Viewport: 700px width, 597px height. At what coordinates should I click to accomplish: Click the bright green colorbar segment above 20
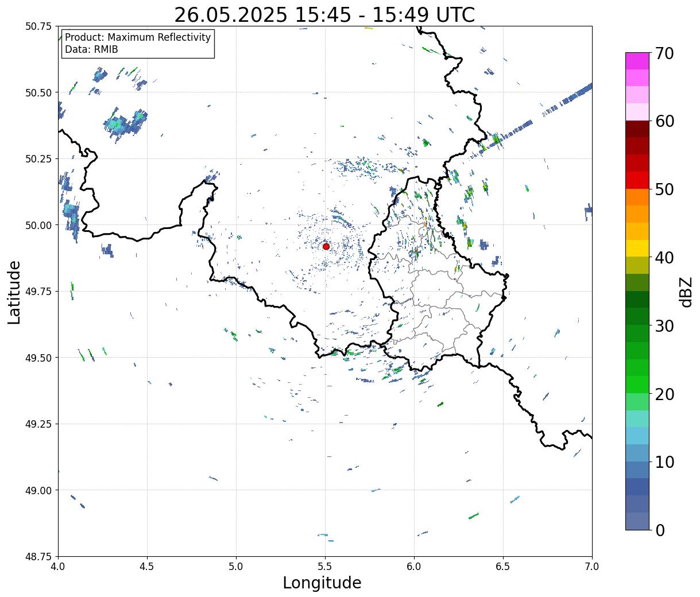[637, 384]
